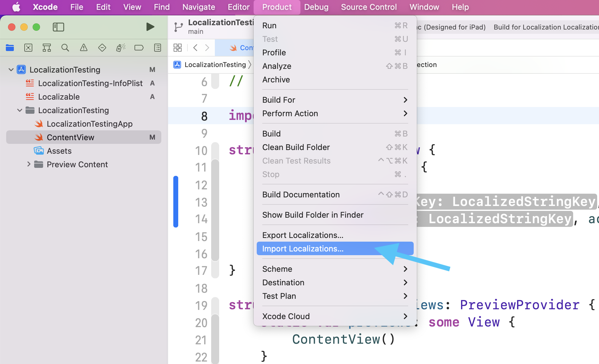Screen dimensions: 599x364
Task: Open the Assets catalog
Action: (x=59, y=151)
